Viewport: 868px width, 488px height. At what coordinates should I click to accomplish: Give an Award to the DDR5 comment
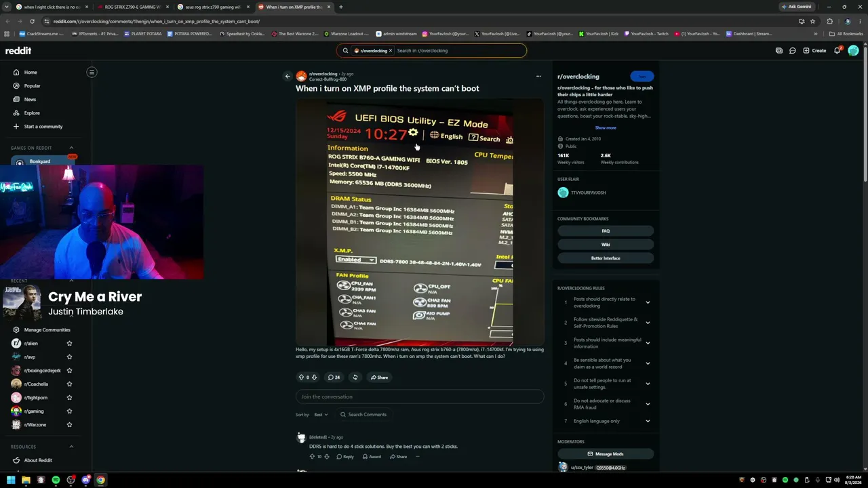372,457
